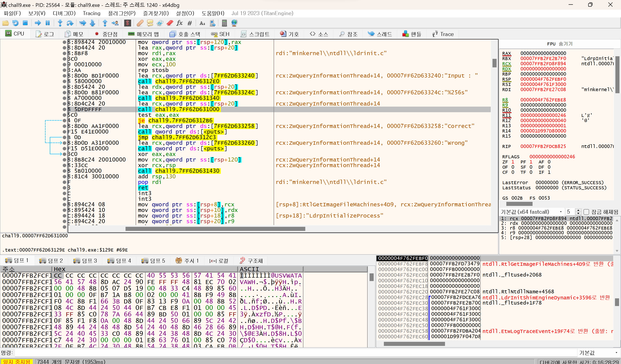Switch to the 메모리 맵 tab

[144, 34]
